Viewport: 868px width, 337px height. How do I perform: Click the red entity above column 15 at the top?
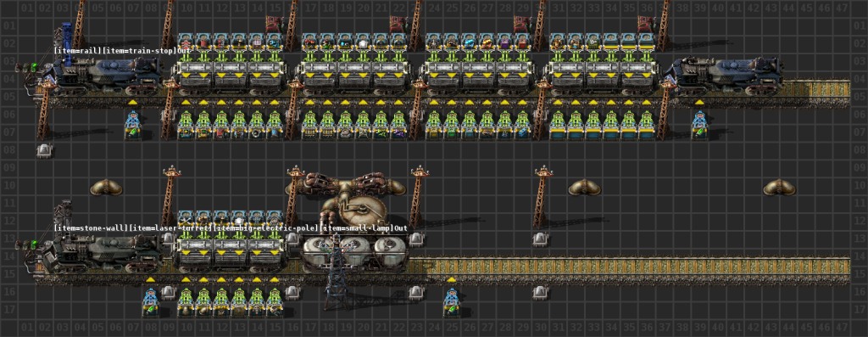click(275, 24)
